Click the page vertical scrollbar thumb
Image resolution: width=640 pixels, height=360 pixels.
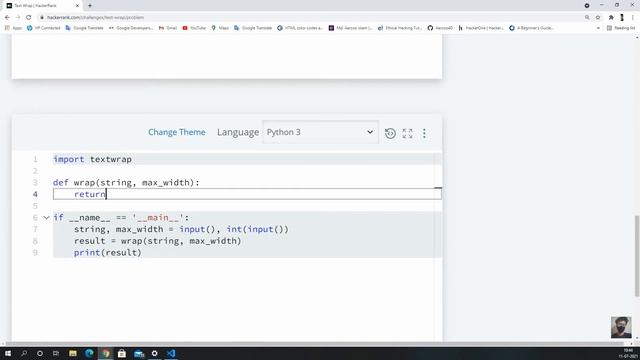(637, 256)
